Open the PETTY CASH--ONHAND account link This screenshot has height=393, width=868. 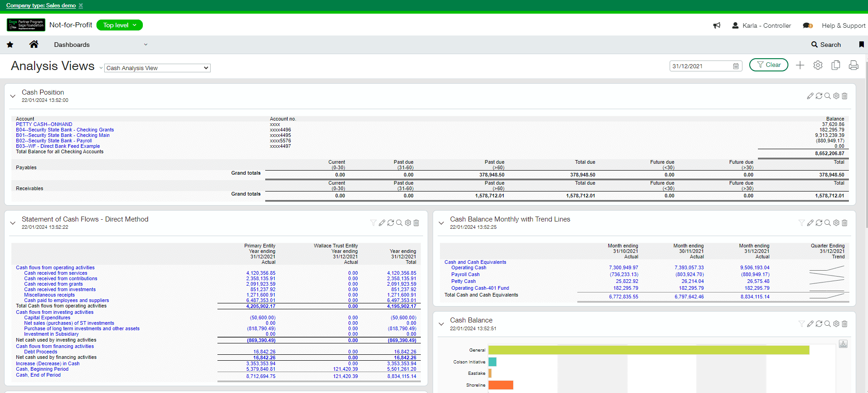coord(44,124)
